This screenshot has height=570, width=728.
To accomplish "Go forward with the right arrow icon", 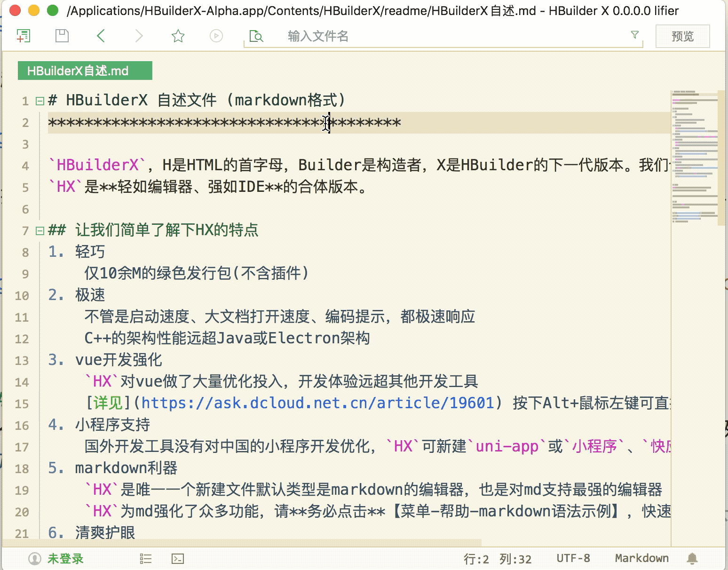I will point(139,36).
